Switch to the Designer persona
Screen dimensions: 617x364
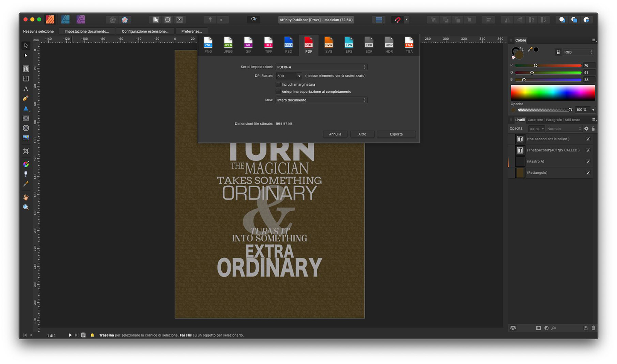66,19
